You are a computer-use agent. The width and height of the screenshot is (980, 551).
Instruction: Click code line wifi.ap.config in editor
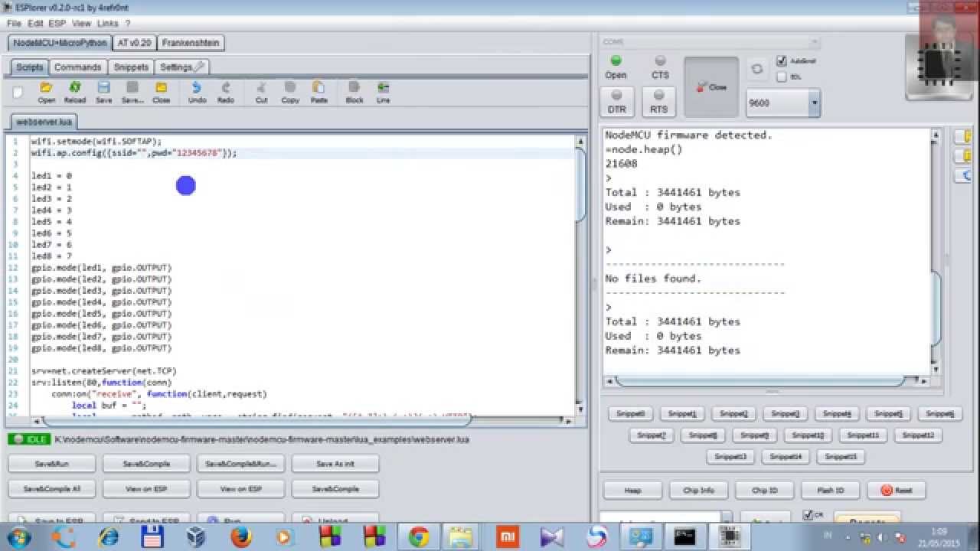pos(134,153)
